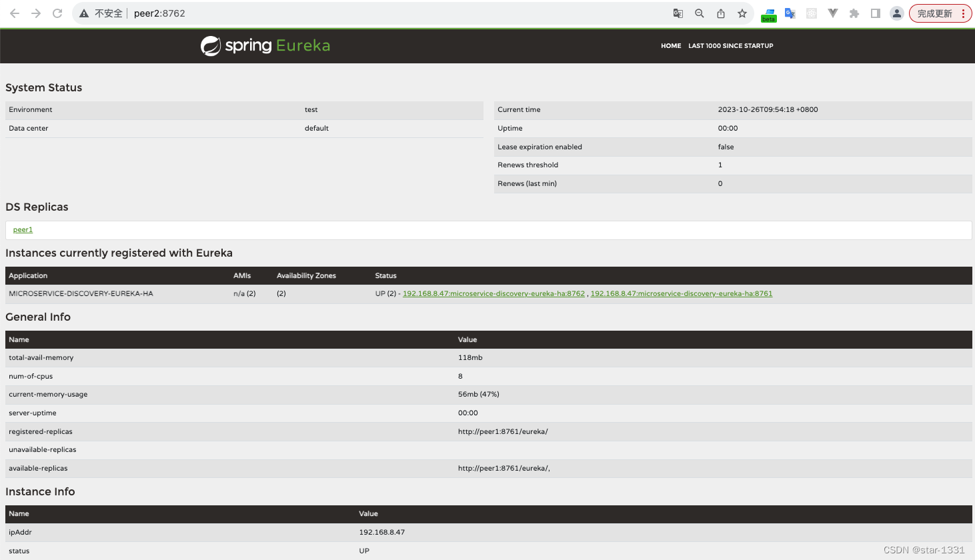Click the Spring Eureka logo
The height and width of the screenshot is (560, 975).
tap(265, 45)
